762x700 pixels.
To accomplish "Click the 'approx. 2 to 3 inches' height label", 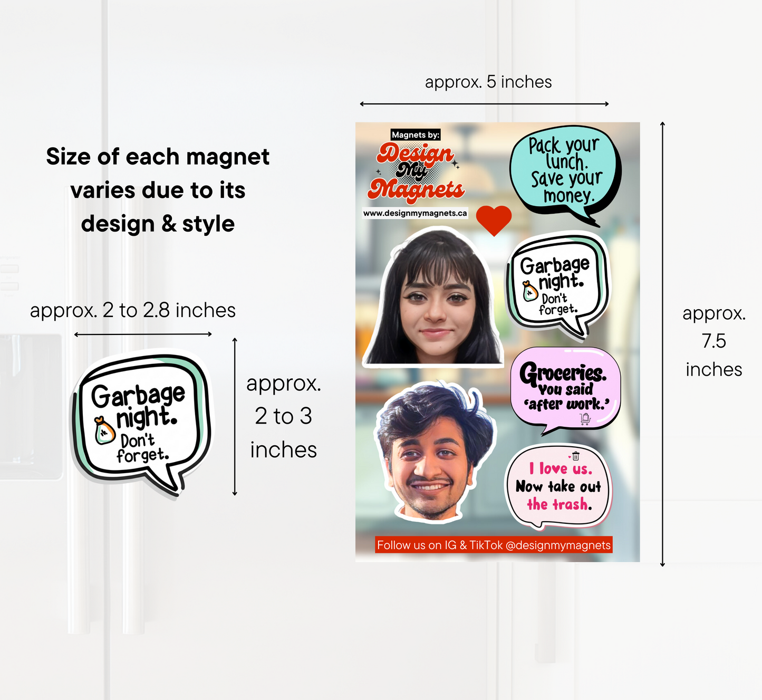I will (283, 416).
